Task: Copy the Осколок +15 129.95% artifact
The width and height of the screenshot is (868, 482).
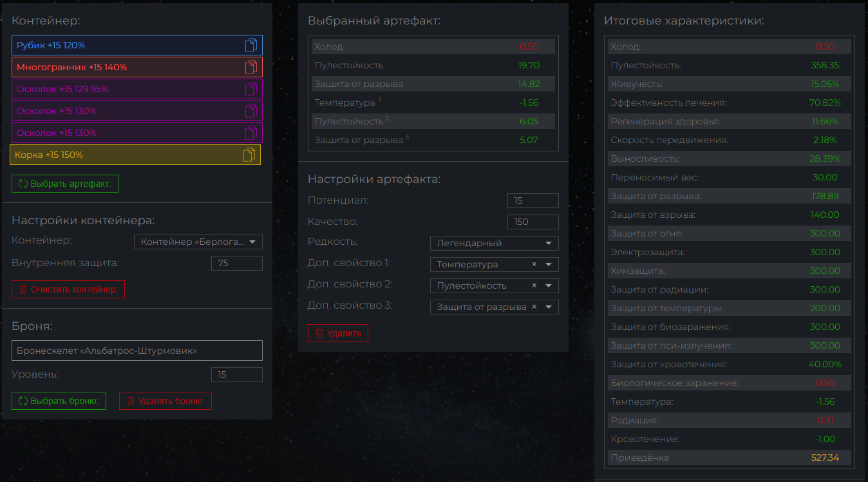Action: [251, 89]
